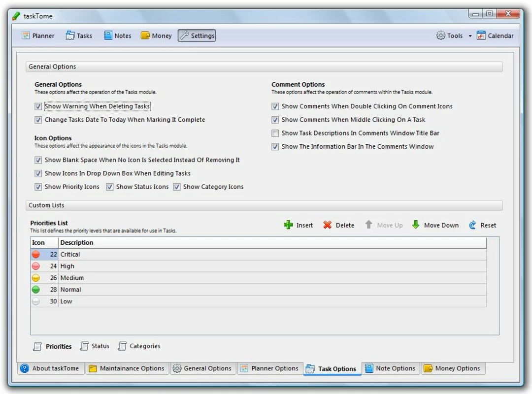Viewport: 532px width, 394px height.
Task: Click the red X Delete icon
Action: 327,225
